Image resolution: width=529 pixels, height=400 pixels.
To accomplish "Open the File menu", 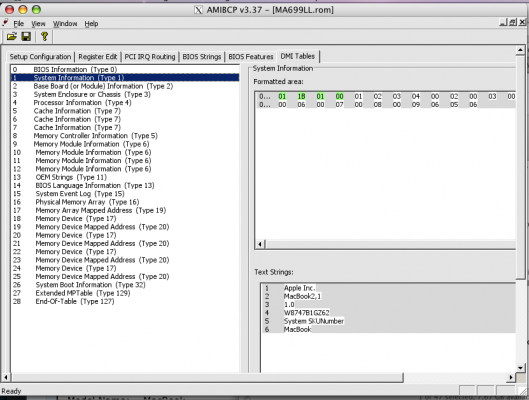I will [19, 24].
